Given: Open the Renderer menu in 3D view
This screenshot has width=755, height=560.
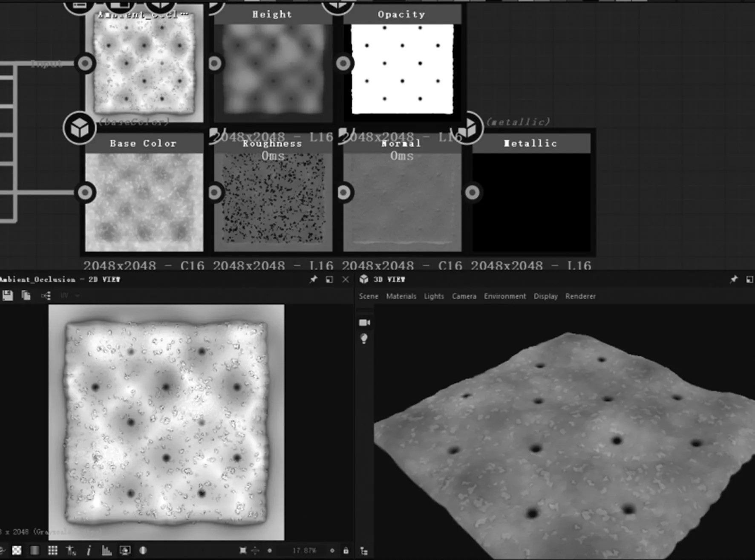Looking at the screenshot, I should (x=580, y=296).
